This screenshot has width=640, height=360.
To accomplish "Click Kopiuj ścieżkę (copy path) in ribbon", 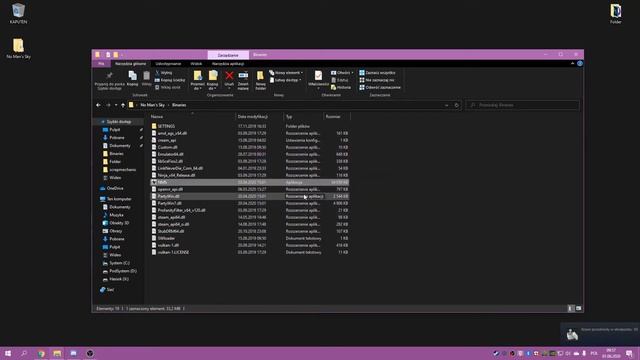I will [x=170, y=80].
